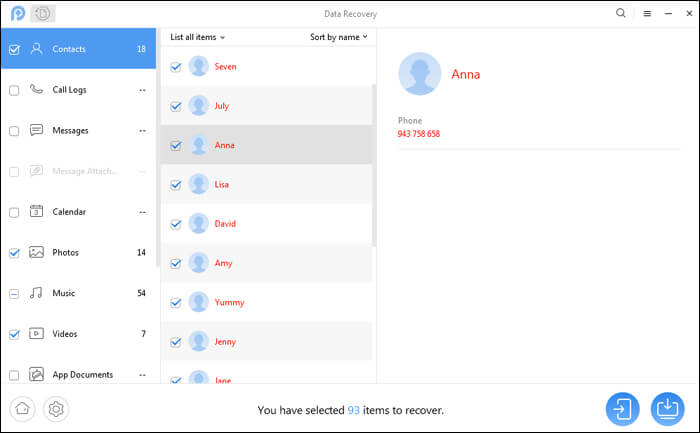Viewport: 700px width, 433px height.
Task: Open the hamburger menu icon
Action: (647, 14)
